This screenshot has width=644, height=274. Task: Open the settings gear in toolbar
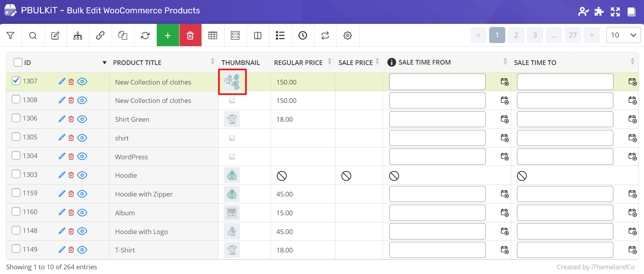pyautogui.click(x=347, y=36)
